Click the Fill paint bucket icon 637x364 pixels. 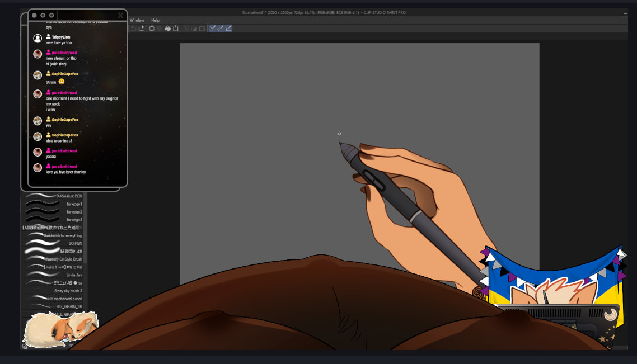pos(167,29)
